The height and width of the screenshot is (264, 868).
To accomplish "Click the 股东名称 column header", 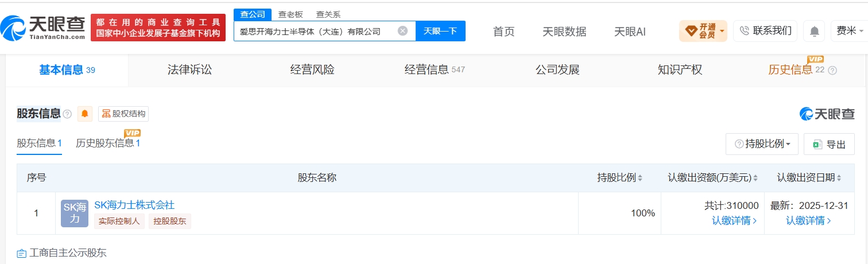I will tap(317, 178).
